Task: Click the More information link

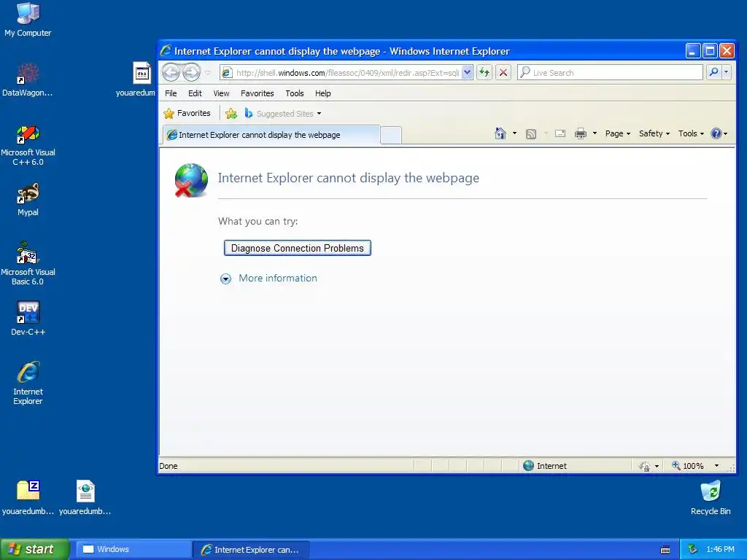Action: [x=278, y=278]
